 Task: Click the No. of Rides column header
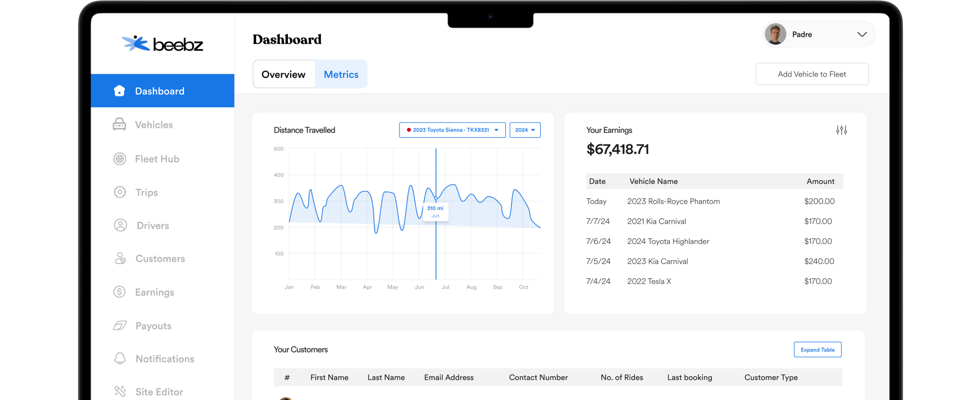(x=622, y=377)
